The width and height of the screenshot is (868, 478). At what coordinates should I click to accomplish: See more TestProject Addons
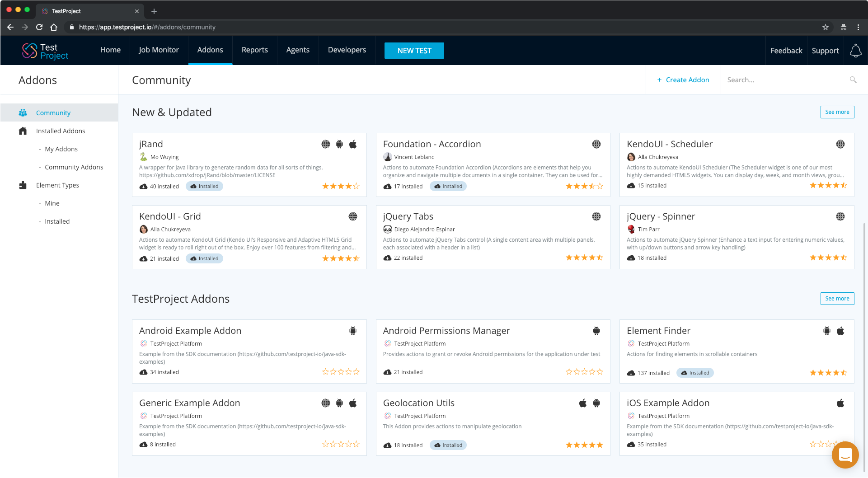point(837,299)
